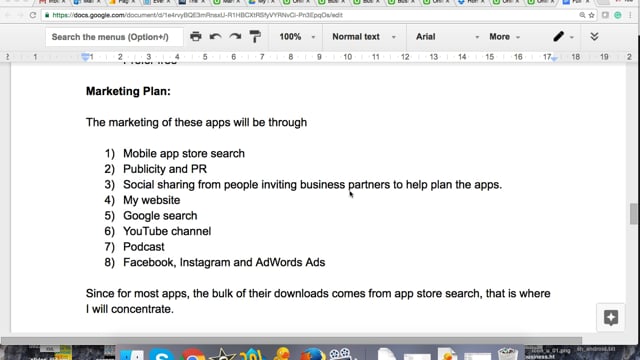Click the vertical scrollbar thumb

tap(633, 213)
